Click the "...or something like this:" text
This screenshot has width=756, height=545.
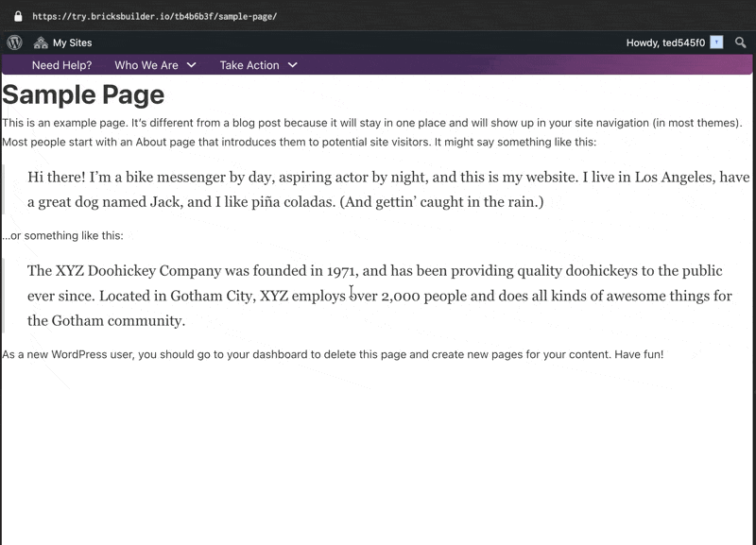[62, 236]
